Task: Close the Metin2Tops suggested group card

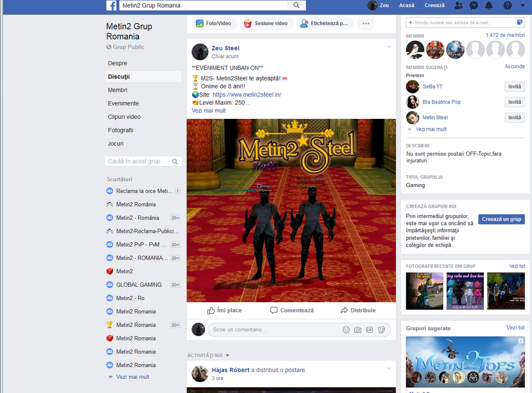Action: [521, 341]
